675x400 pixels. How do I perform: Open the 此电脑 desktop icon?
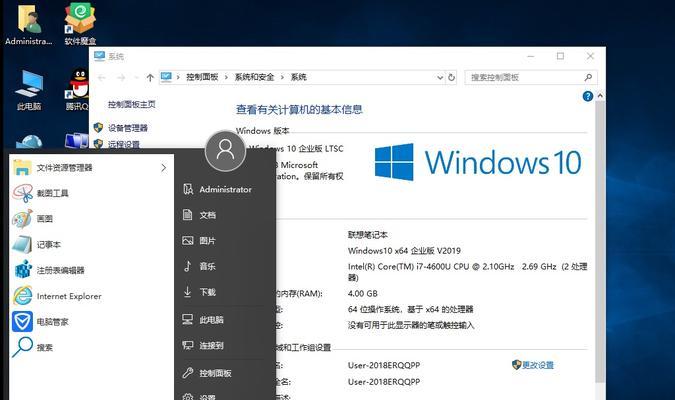[29, 90]
